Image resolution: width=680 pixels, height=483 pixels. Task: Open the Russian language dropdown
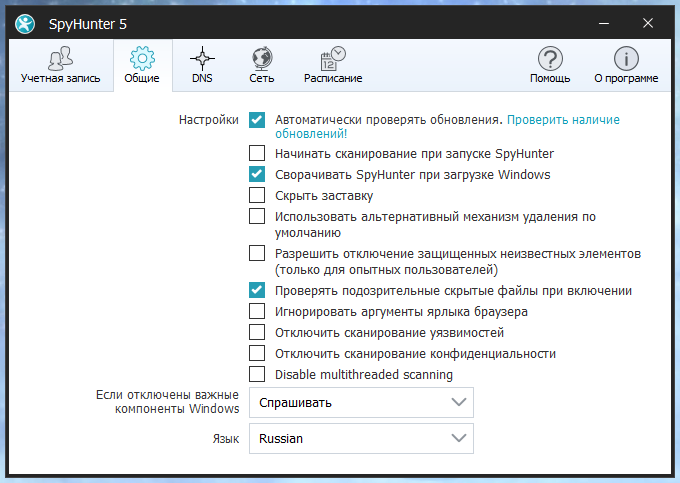click(x=361, y=439)
